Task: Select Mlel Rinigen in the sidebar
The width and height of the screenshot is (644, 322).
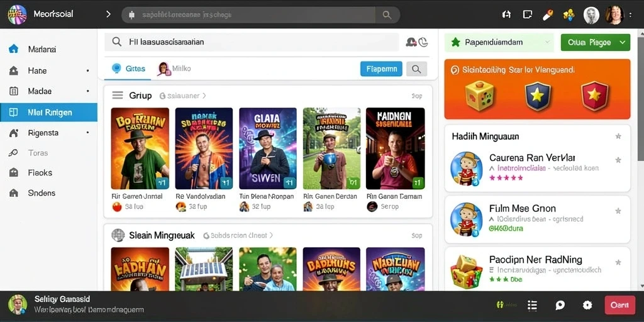Action: tap(48, 112)
